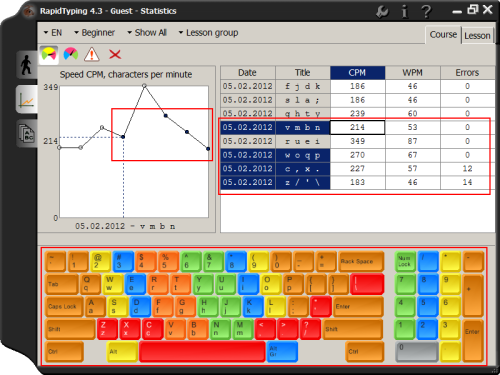Viewport: 500px width, 375px height.
Task: Sort by the Title column header
Action: point(303,73)
